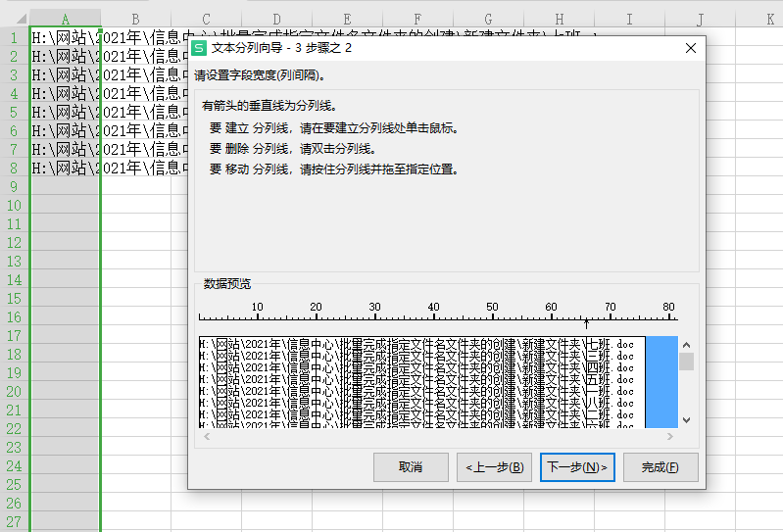Click the preview horizontal scroll left arrow
783x532 pixels.
point(204,436)
